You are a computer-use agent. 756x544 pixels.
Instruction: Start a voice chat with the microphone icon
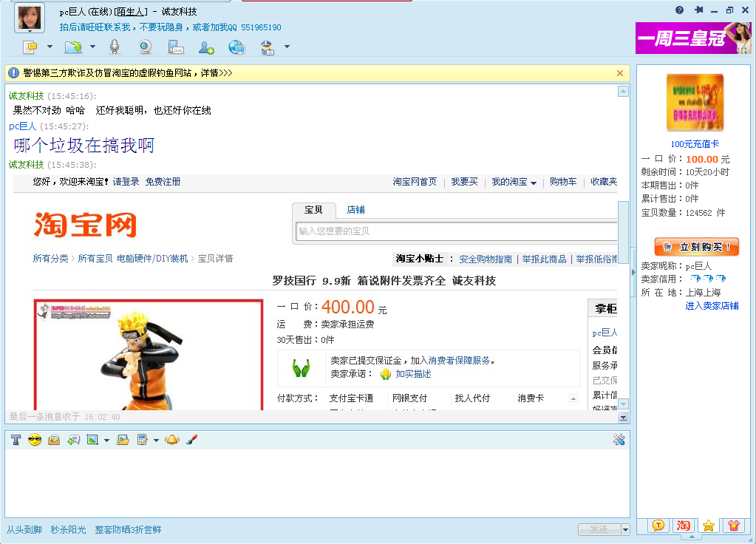(115, 47)
